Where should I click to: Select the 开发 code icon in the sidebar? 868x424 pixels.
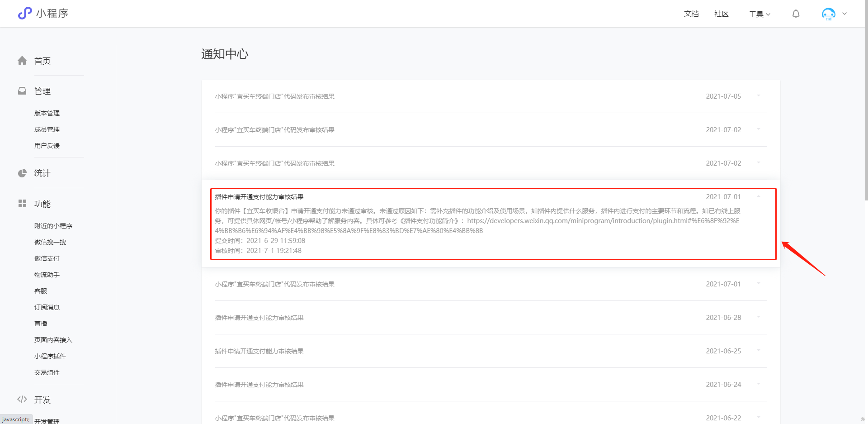tap(22, 399)
